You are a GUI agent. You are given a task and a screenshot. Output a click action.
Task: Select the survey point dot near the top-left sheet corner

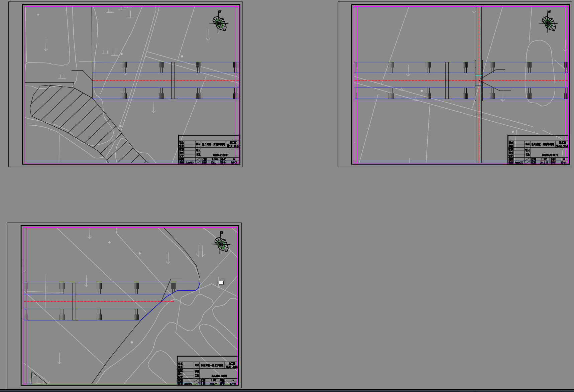pos(38,15)
